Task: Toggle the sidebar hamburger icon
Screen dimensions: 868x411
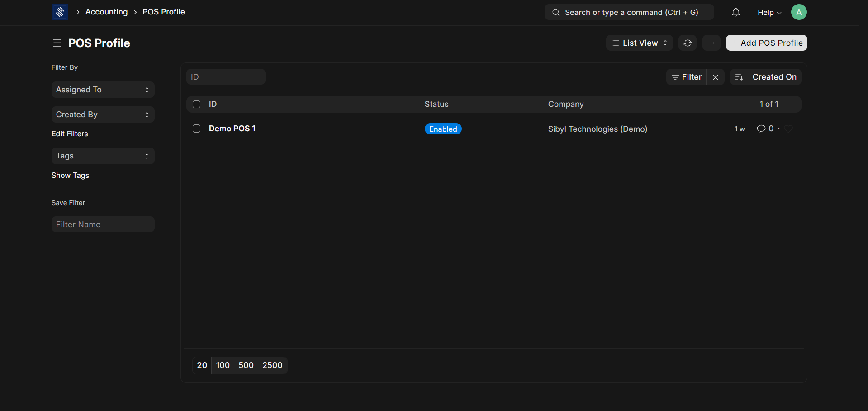Action: 57,43
